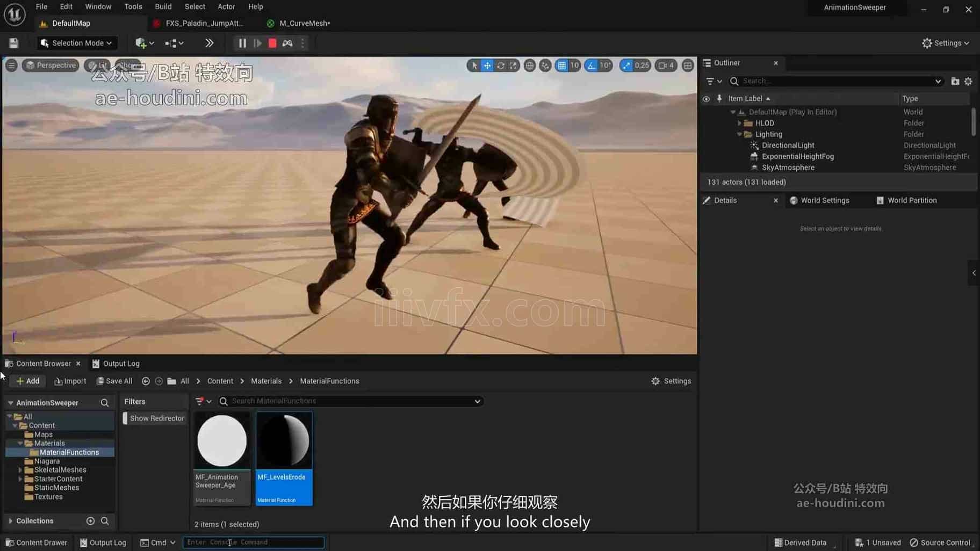Image resolution: width=980 pixels, height=551 pixels.
Task: Click the console command input field
Action: (x=254, y=542)
